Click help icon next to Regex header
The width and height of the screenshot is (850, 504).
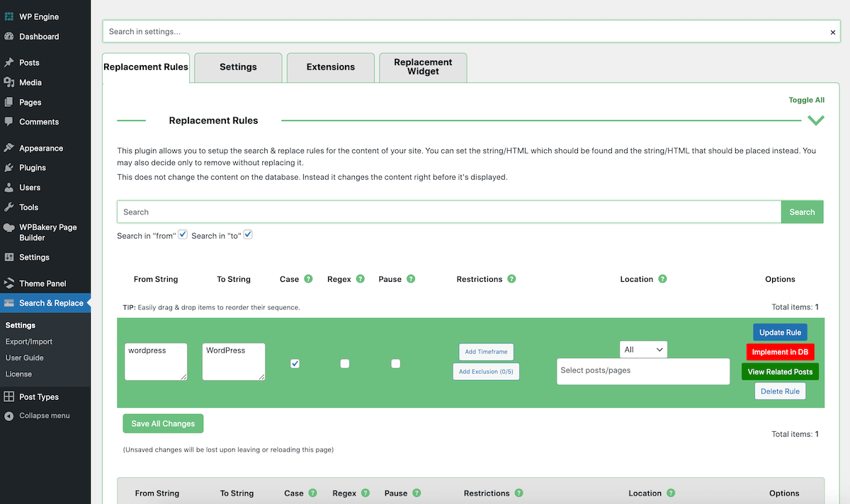[x=360, y=279]
